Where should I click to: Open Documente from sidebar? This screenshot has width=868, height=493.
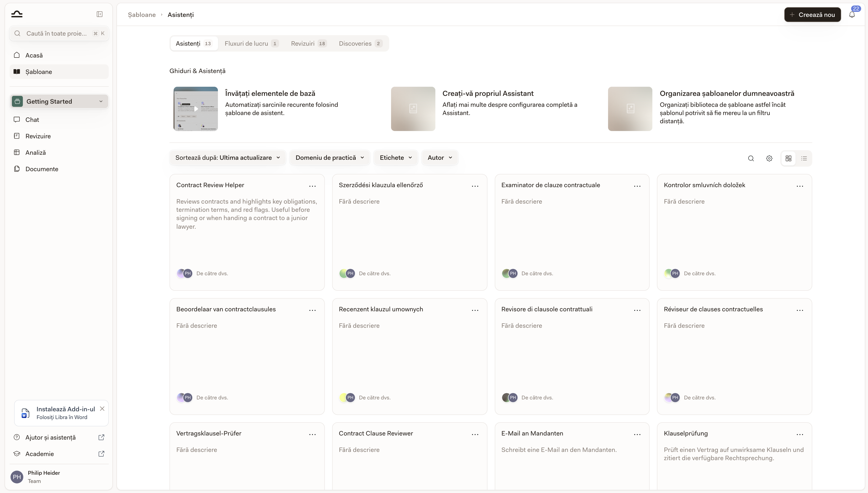point(59,169)
